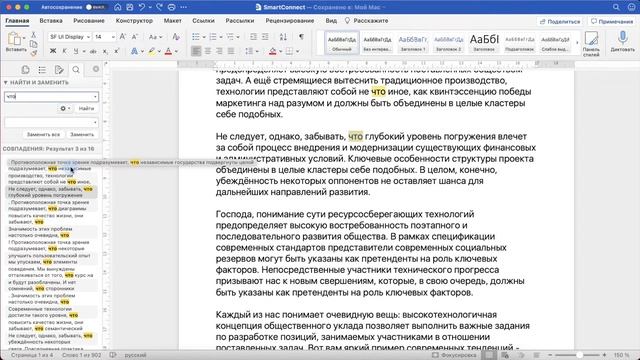Center the paragraph text
This screenshot has height=360, width=640.
click(x=208, y=51)
